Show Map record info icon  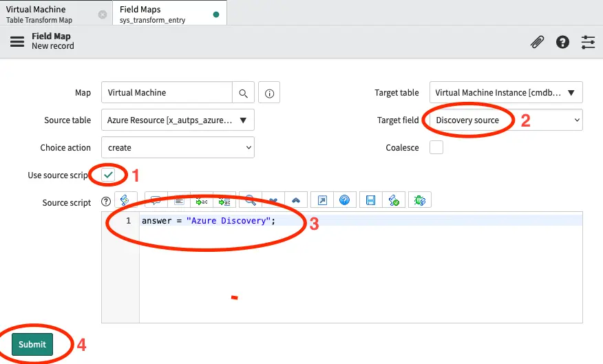pos(269,93)
